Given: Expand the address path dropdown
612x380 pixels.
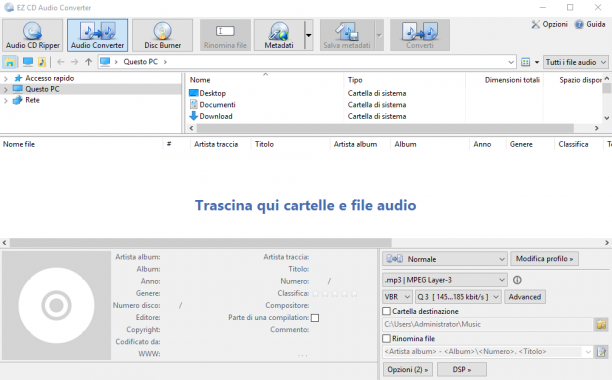Looking at the screenshot, I should point(511,62).
